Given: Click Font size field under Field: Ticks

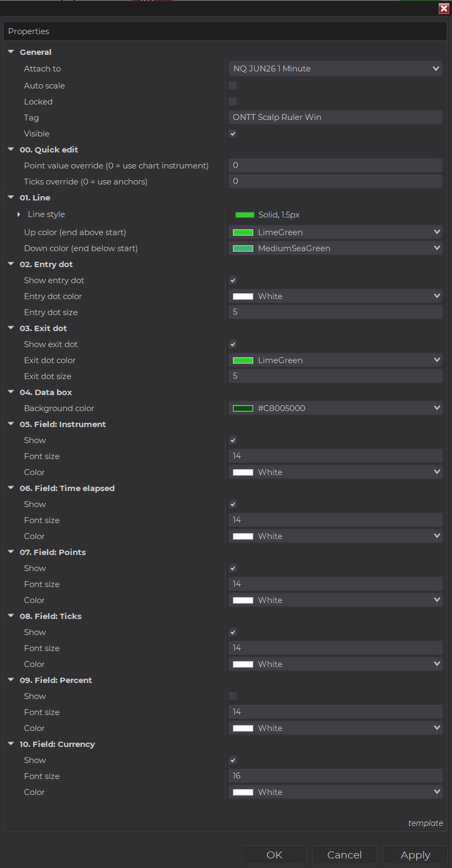Looking at the screenshot, I should (x=335, y=648).
